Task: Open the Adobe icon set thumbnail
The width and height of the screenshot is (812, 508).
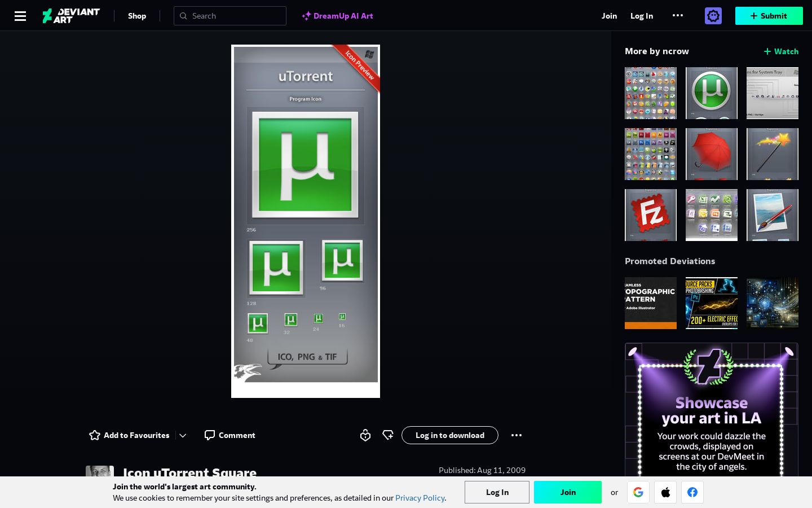Action: click(651, 154)
